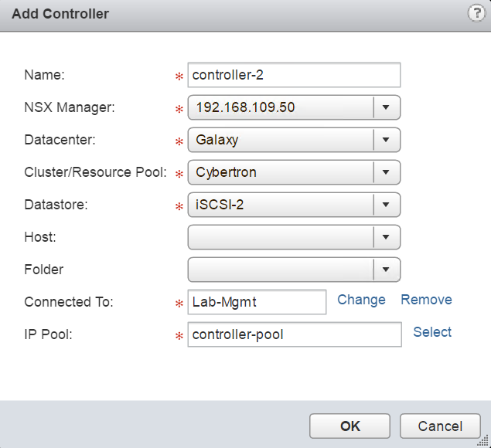
Task: Click the NSX Manager 192.168.109.50 combo box
Action: click(281, 107)
